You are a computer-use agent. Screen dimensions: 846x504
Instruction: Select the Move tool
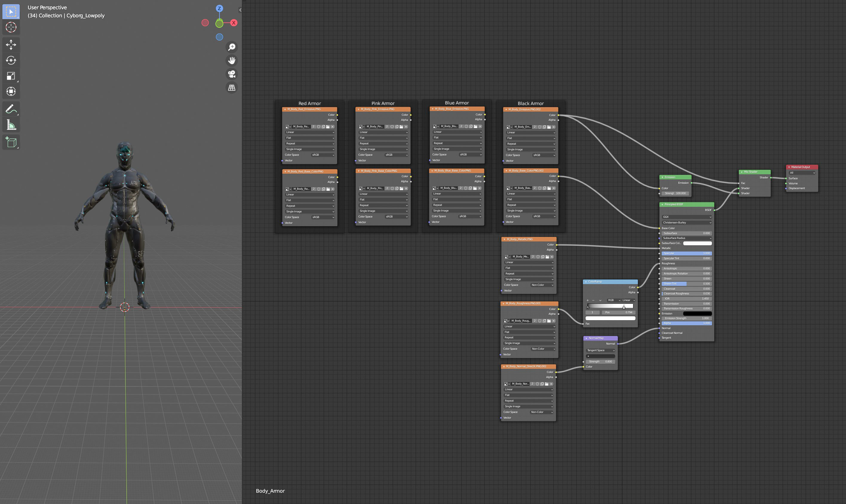pos(11,44)
